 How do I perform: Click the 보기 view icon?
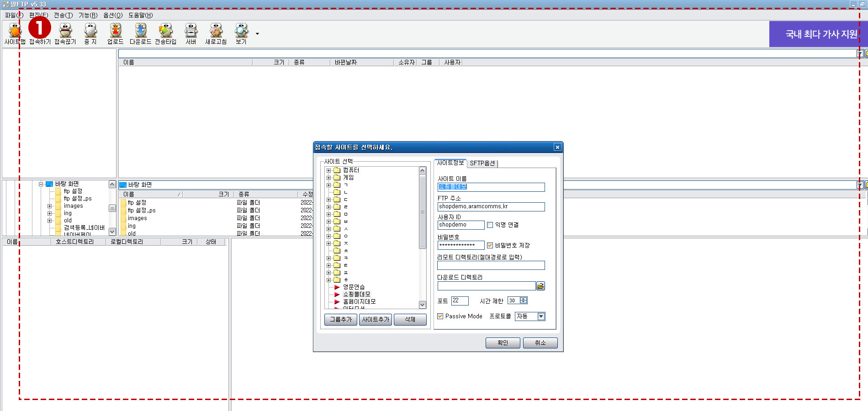[x=241, y=34]
